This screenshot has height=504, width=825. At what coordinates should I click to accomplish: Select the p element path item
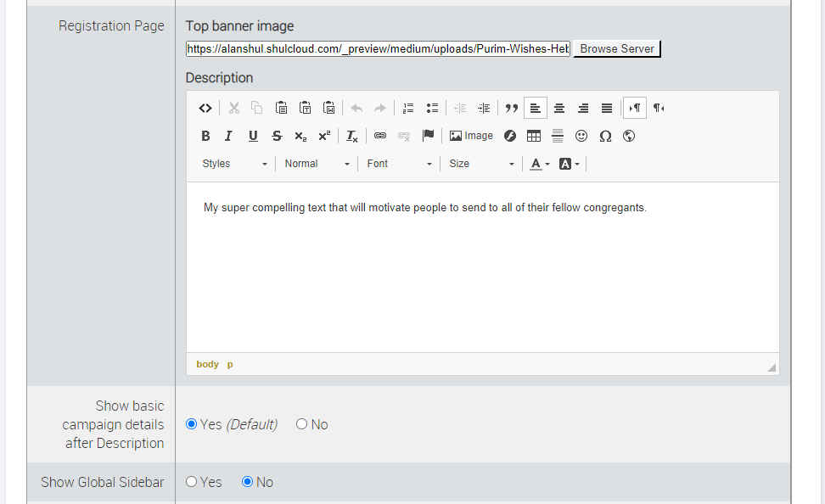(230, 364)
